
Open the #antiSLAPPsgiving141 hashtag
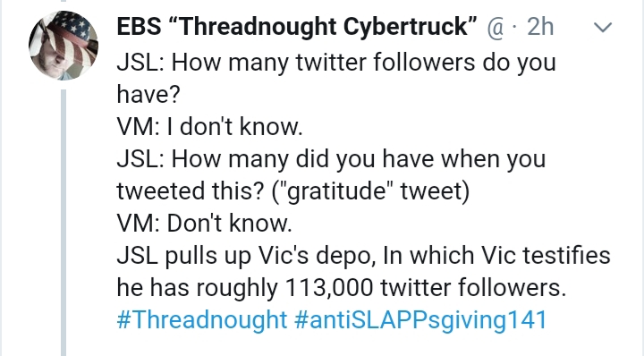coord(420,319)
